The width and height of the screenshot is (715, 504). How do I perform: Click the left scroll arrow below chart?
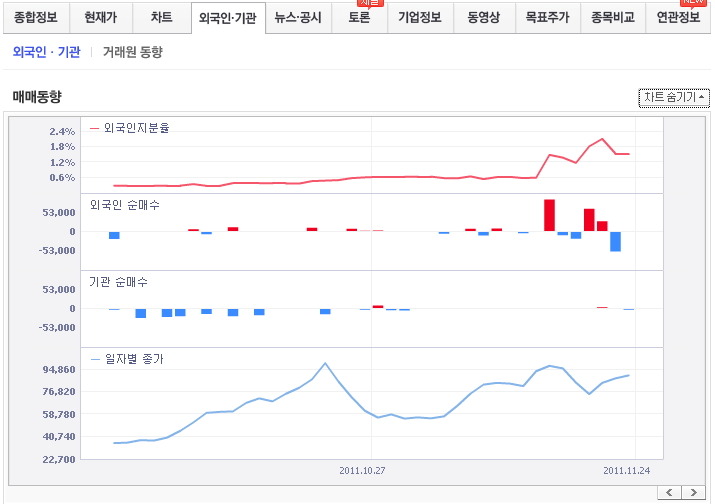[x=670, y=492]
